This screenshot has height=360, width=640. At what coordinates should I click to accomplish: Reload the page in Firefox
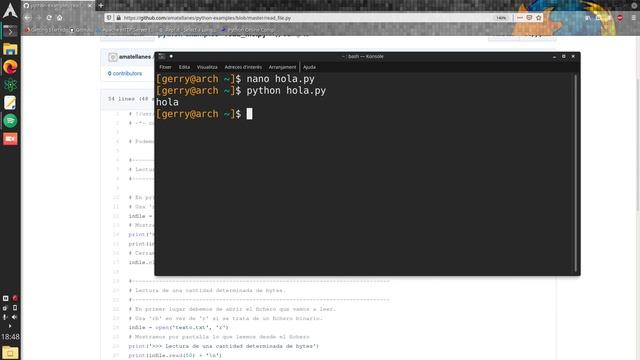pyautogui.click(x=49, y=18)
